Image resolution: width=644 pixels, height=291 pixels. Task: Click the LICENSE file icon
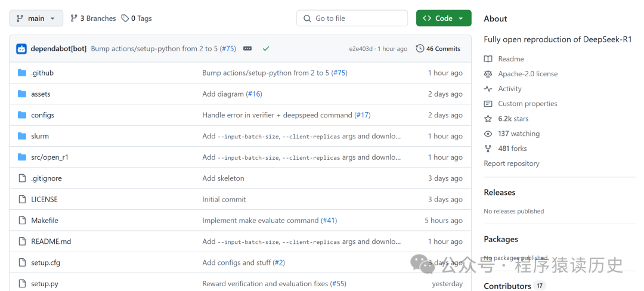pyautogui.click(x=22, y=199)
